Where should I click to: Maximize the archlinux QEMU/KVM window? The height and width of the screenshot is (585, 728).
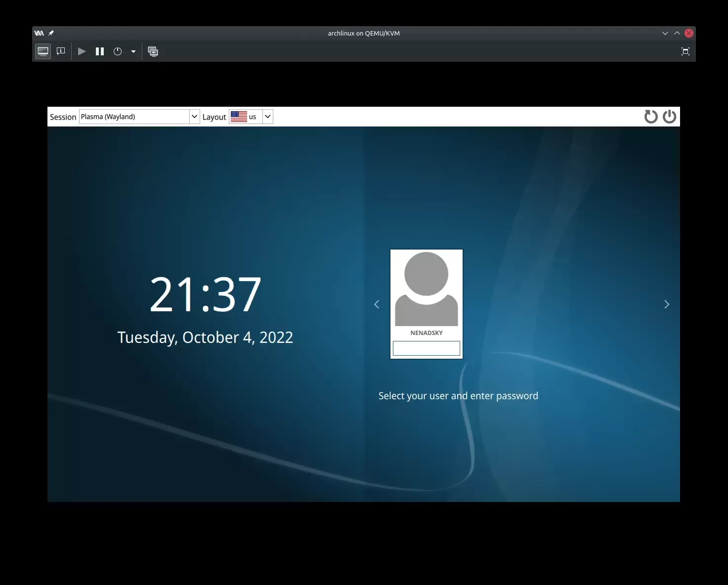(x=677, y=33)
